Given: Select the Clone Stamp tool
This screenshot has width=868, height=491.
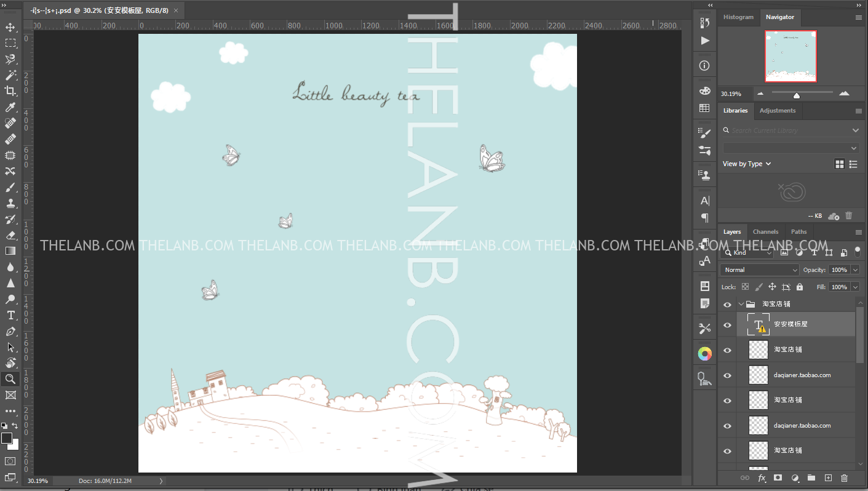Looking at the screenshot, I should point(10,203).
